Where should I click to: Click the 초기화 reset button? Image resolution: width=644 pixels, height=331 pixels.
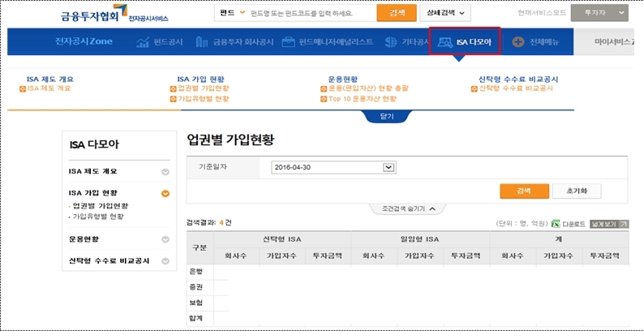click(x=576, y=191)
